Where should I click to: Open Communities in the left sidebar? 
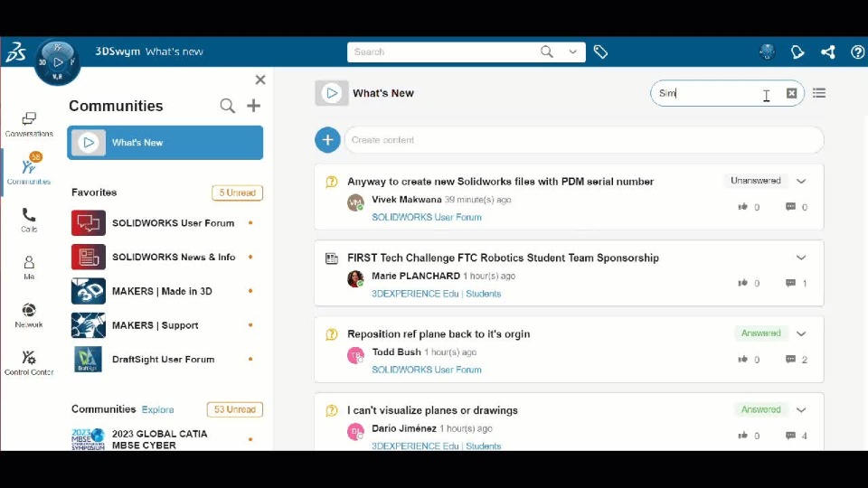click(x=29, y=170)
